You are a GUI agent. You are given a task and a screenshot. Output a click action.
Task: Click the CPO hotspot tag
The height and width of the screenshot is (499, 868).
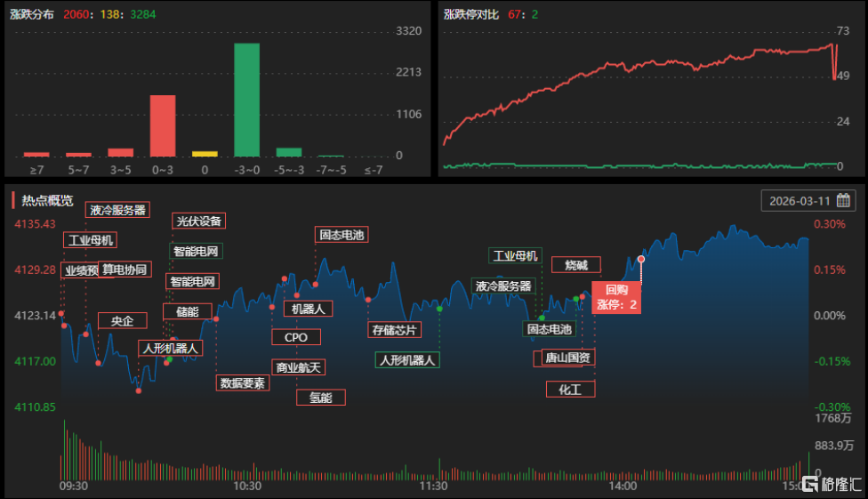pos(296,337)
